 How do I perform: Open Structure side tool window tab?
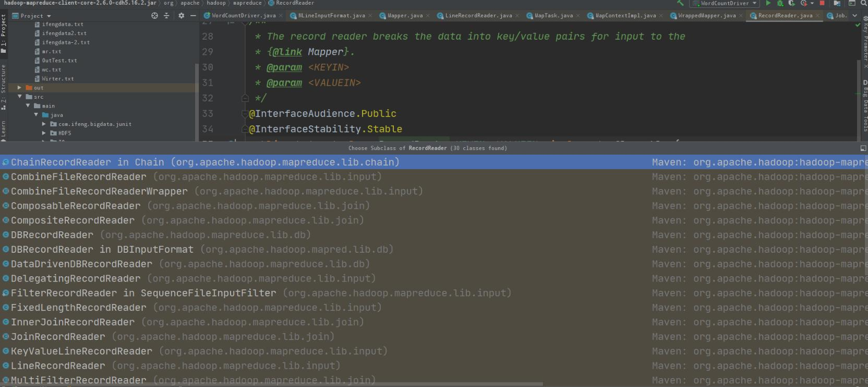pyautogui.click(x=4, y=86)
